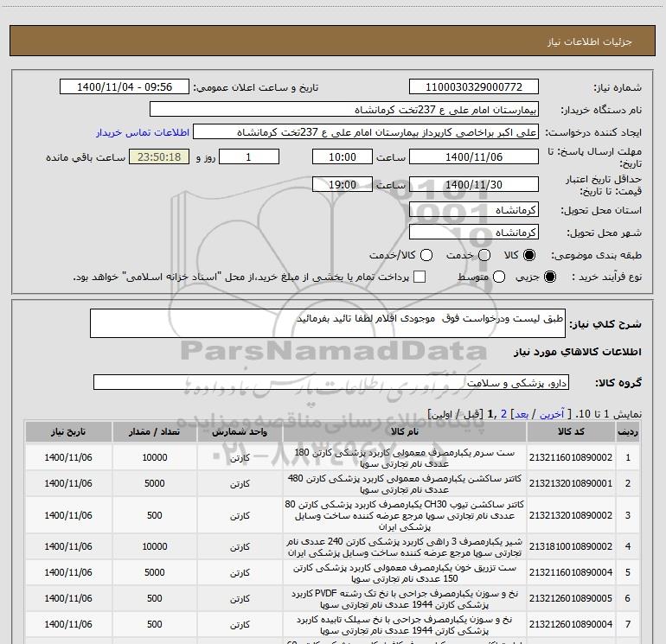Click the announcement date field 1400/11/04 - 09:56
The image size is (666, 644).
[125, 86]
